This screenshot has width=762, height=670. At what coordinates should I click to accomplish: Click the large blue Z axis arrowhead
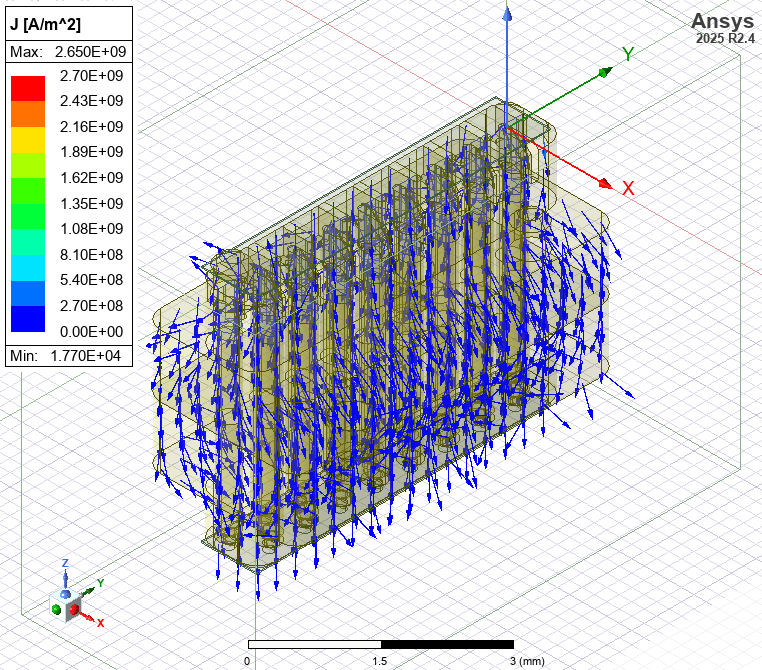(507, 14)
